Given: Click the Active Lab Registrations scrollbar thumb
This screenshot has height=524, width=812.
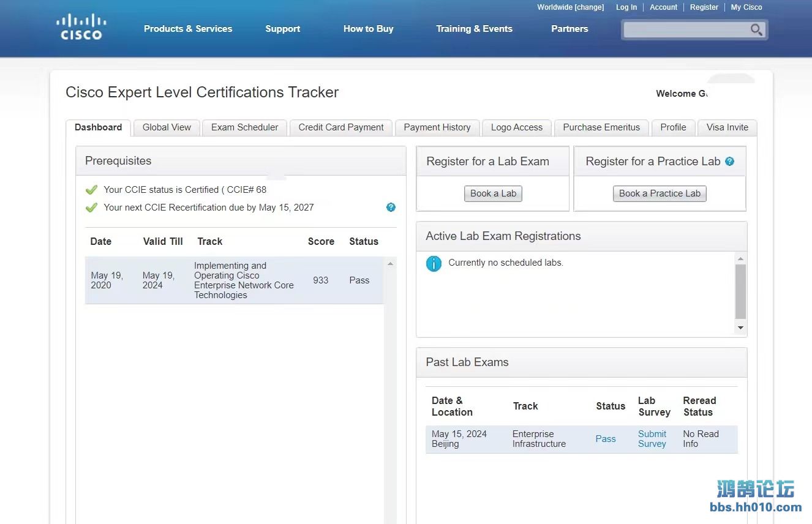Looking at the screenshot, I should 740,291.
